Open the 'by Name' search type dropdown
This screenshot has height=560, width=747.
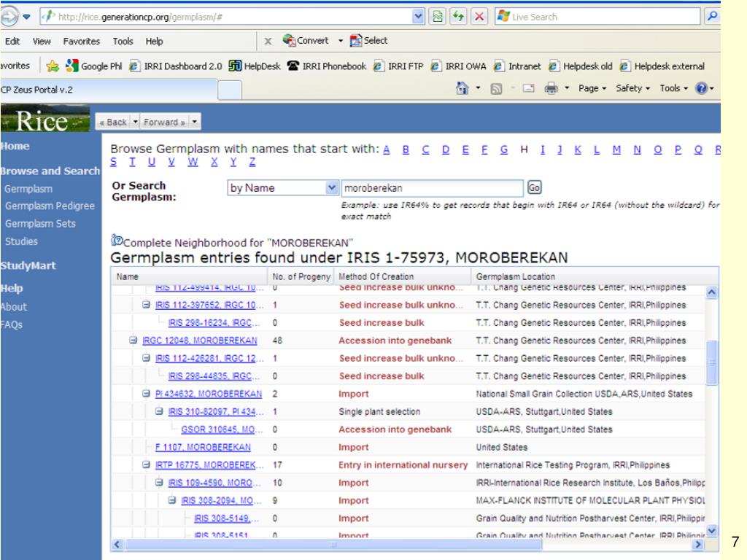coord(333,187)
